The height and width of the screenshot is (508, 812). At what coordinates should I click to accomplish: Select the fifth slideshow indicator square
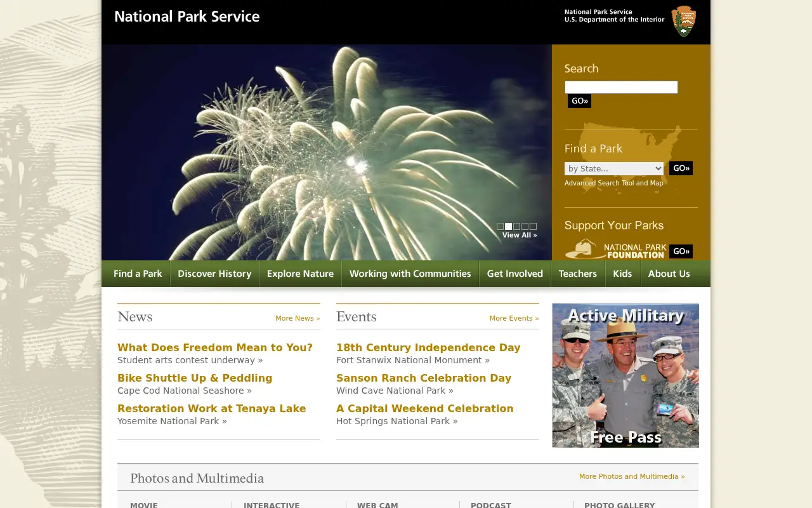[533, 226]
